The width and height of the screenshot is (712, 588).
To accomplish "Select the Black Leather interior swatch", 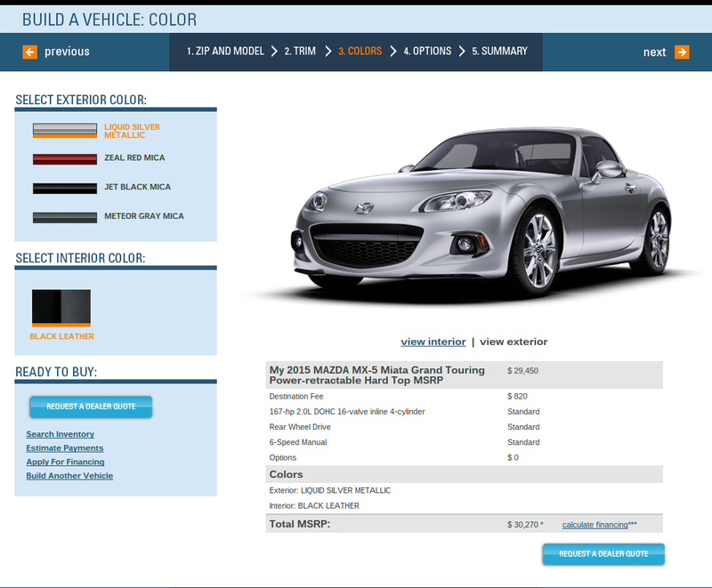I will [61, 308].
